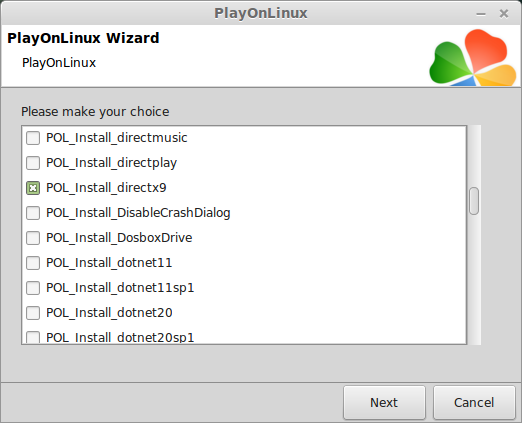Minimize the PlayOnLinux window
Viewport: 522px width, 423px height.
tap(481, 14)
